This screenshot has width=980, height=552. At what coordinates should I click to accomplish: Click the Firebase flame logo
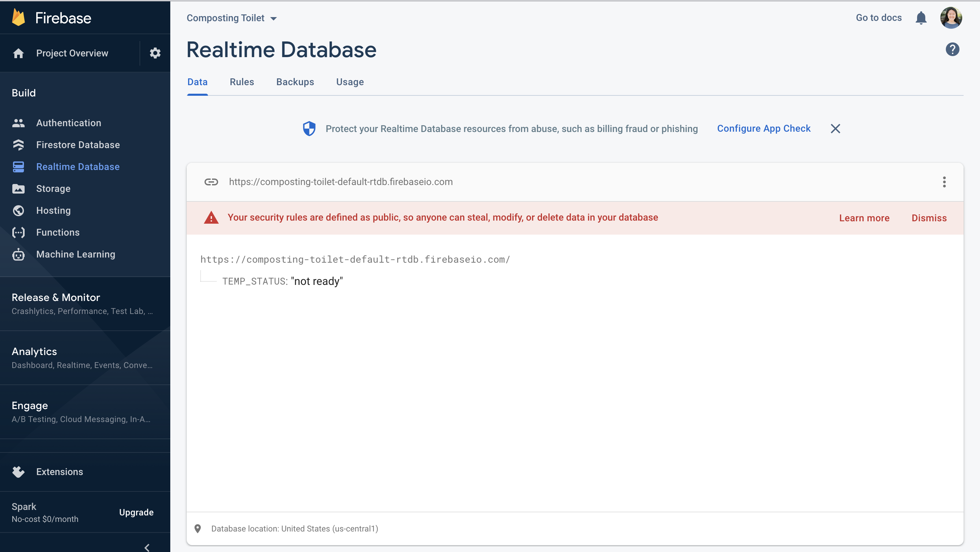click(x=18, y=17)
